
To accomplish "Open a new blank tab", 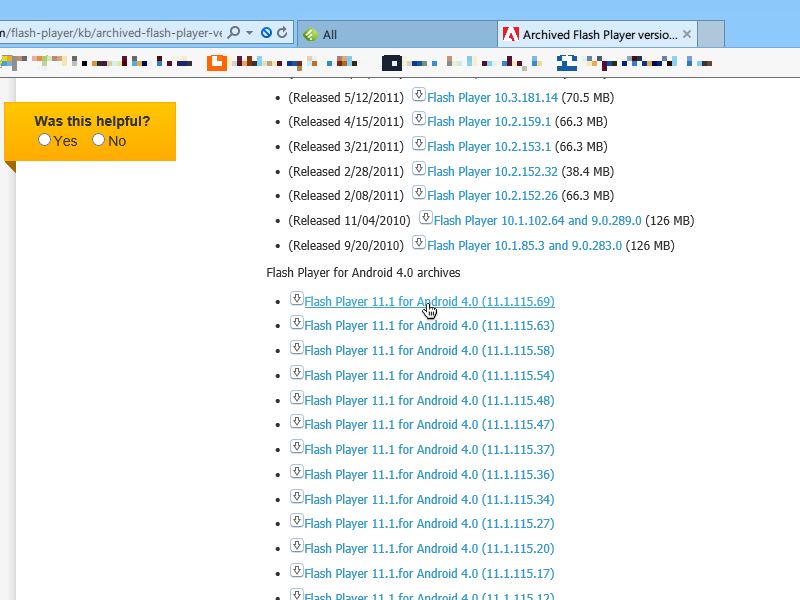I will [x=711, y=34].
